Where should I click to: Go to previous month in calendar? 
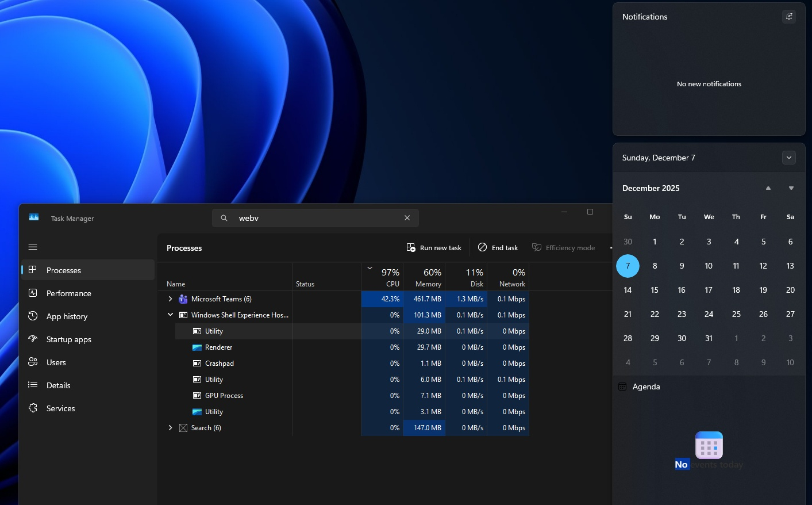pos(768,188)
